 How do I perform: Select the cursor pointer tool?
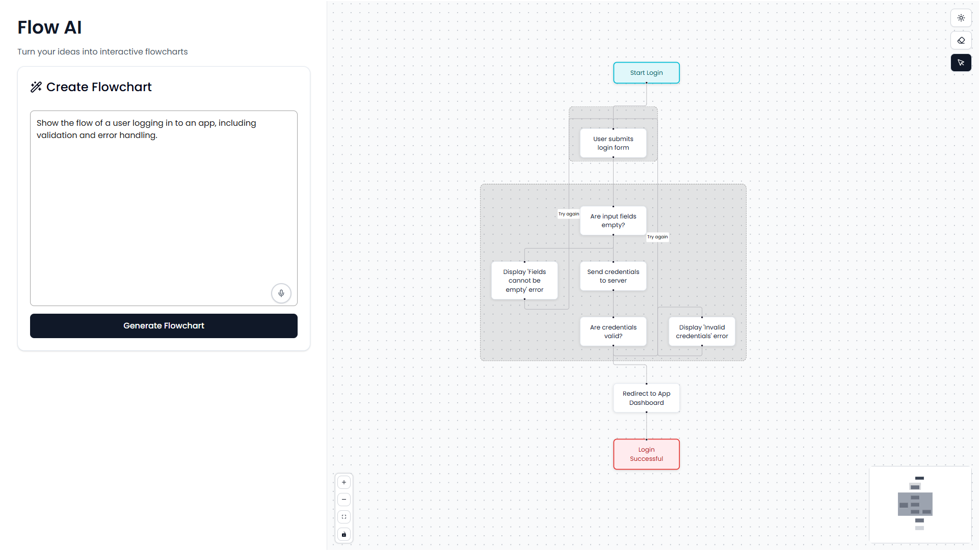pyautogui.click(x=961, y=63)
